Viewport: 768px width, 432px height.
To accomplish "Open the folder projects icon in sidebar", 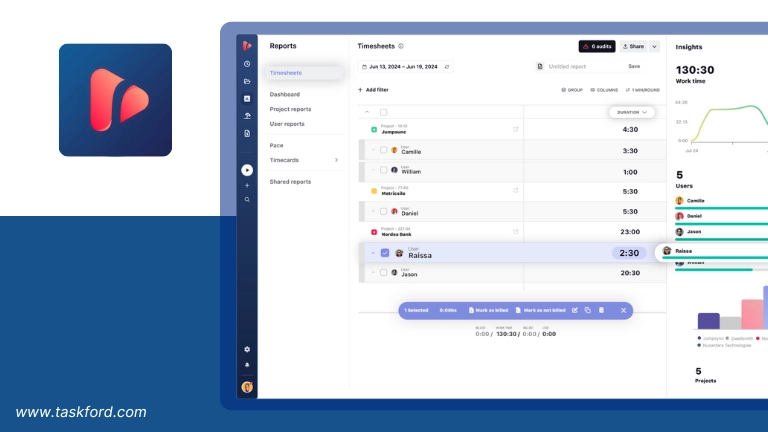I will click(247, 81).
